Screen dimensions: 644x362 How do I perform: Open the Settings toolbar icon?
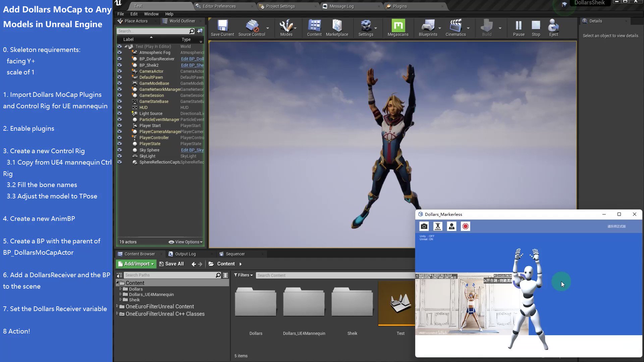[x=366, y=28]
